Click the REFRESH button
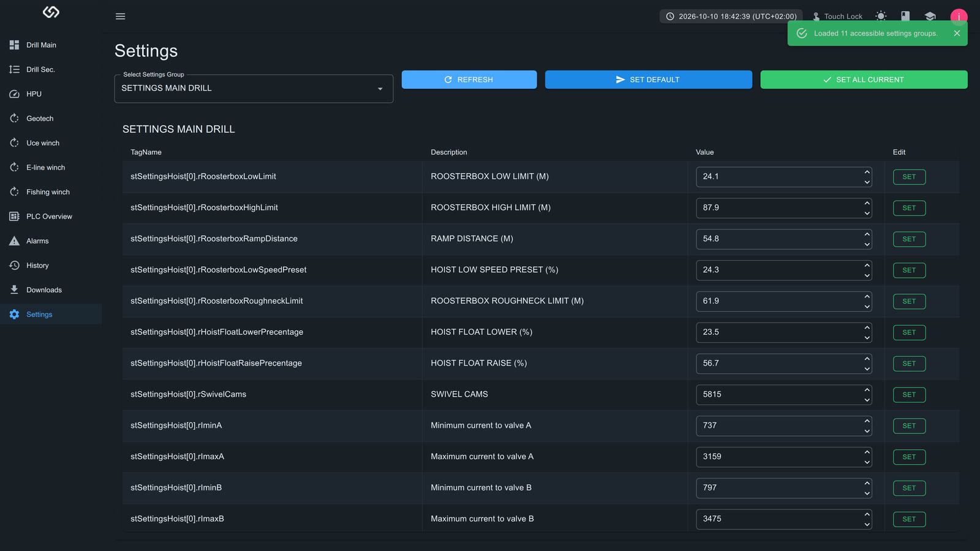The height and width of the screenshot is (551, 980). 469,80
